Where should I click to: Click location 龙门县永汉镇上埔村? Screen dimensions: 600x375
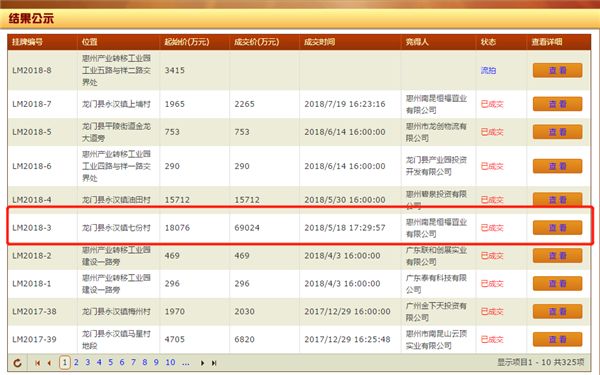coord(116,104)
